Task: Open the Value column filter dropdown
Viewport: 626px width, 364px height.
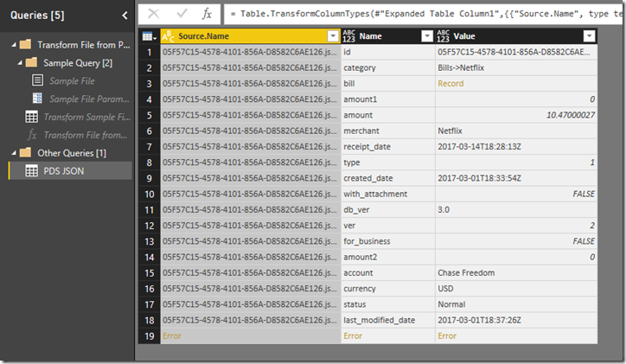Action: [x=589, y=36]
